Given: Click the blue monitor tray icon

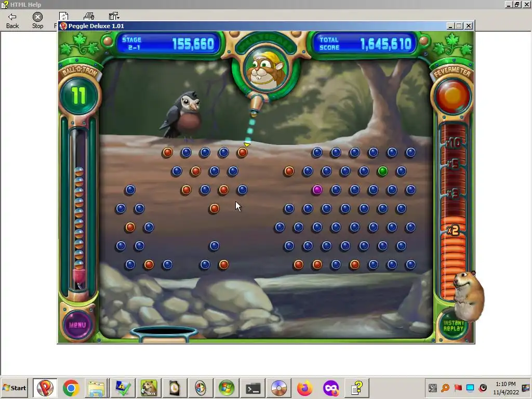Looking at the screenshot, I should [470, 388].
